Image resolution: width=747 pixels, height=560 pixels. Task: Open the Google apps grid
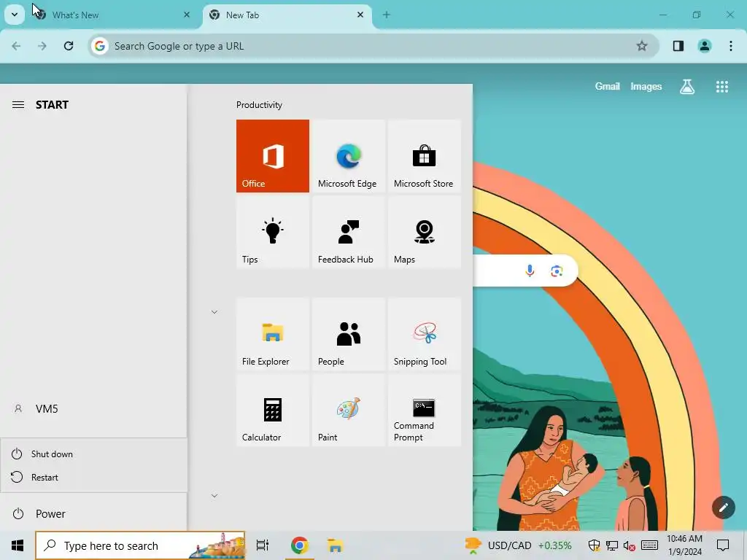[721, 86]
